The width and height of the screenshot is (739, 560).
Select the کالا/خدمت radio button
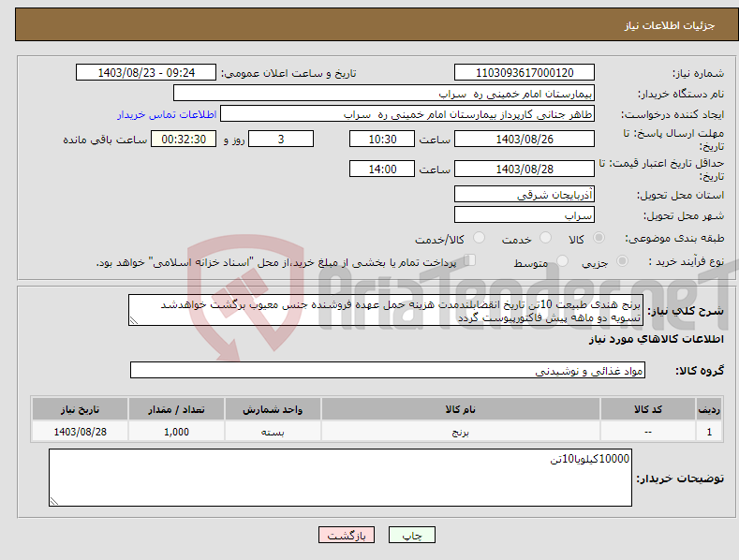[x=479, y=238]
